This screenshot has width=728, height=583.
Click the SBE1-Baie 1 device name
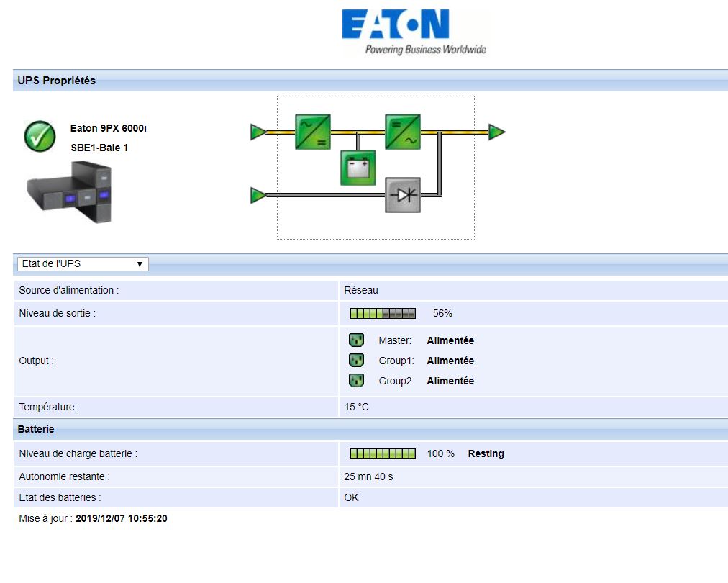[x=99, y=148]
